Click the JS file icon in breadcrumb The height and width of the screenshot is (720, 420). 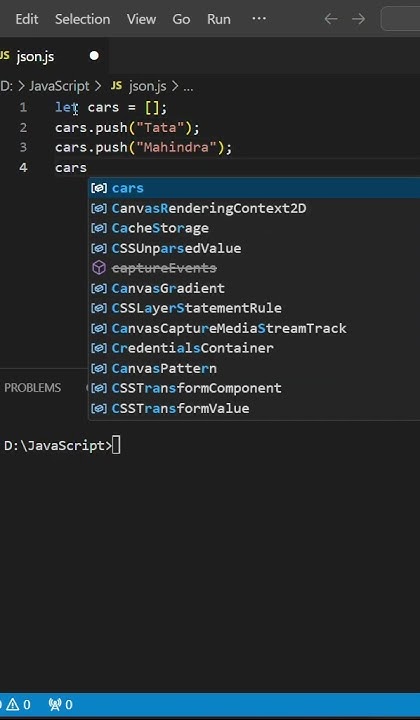tap(117, 86)
